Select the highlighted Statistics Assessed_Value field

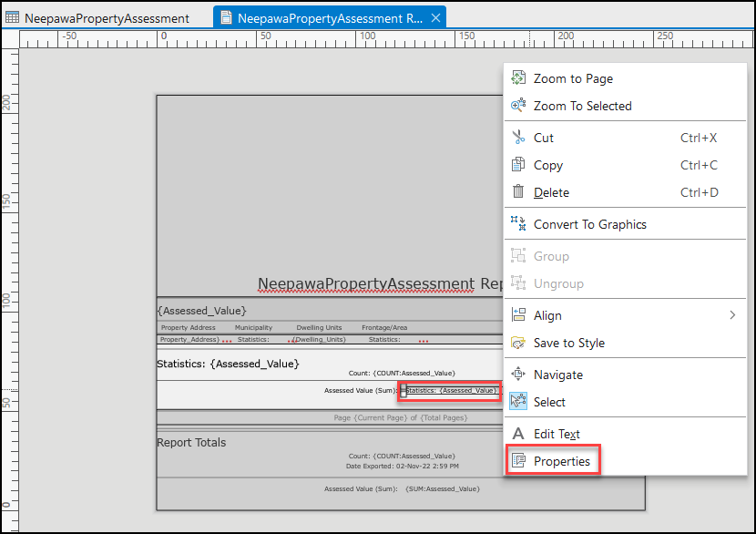[x=449, y=390]
